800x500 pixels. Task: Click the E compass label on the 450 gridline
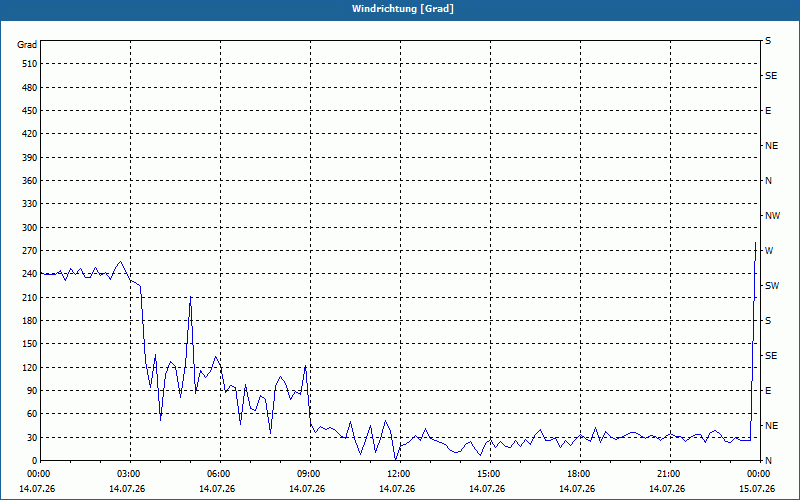[768, 111]
